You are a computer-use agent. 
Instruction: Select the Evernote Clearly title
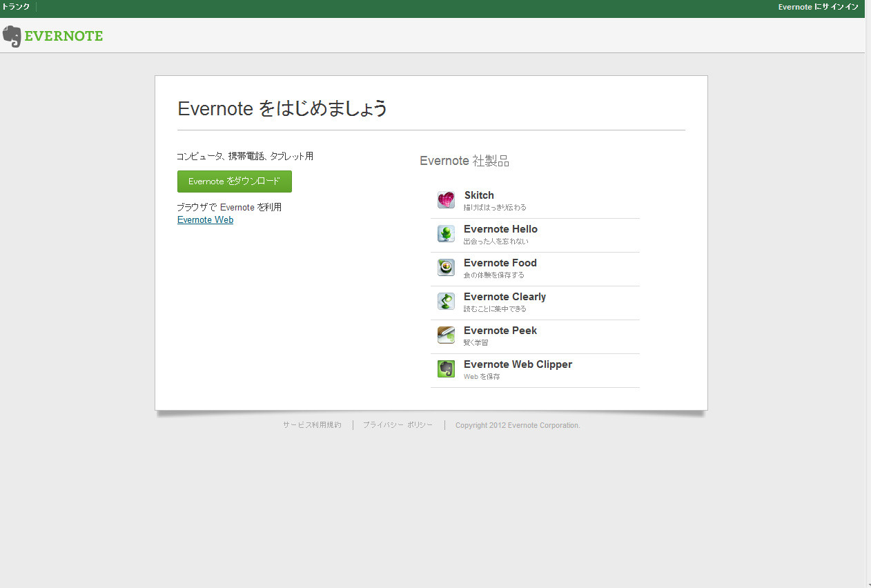(505, 297)
